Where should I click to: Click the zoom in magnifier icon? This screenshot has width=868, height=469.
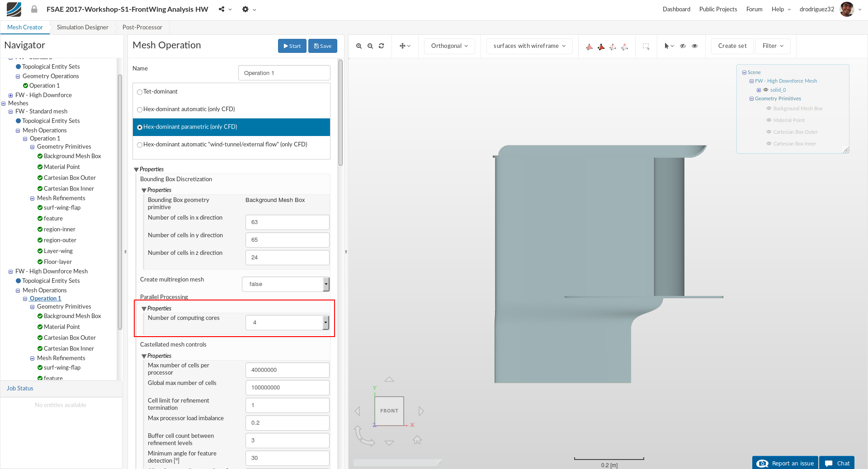pos(359,46)
